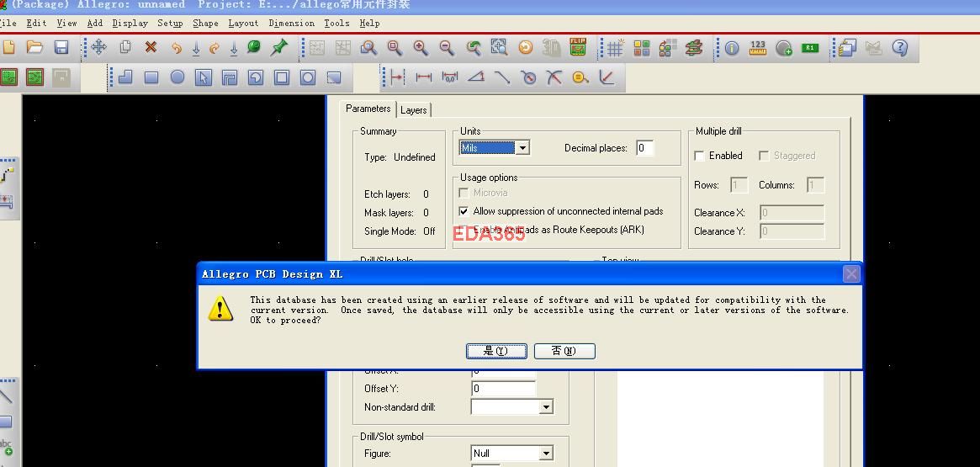This screenshot has height=467, width=980.
Task: Open the Edit menu
Action: pos(36,23)
